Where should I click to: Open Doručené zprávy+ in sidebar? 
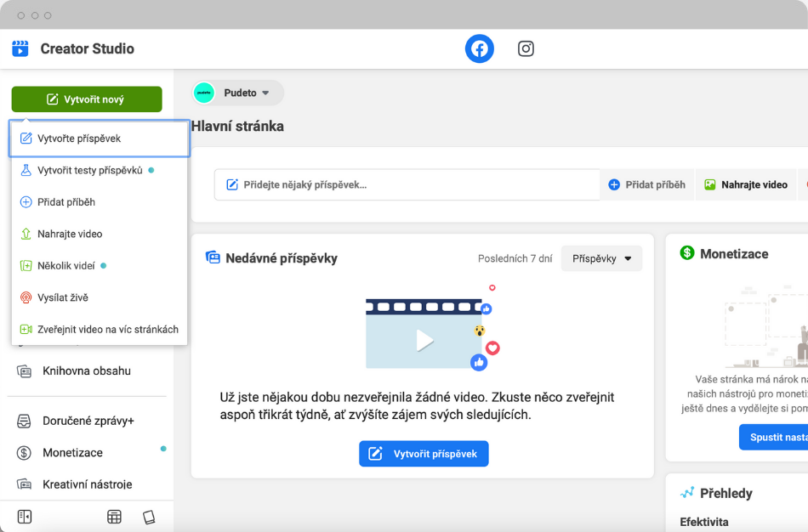pos(87,421)
